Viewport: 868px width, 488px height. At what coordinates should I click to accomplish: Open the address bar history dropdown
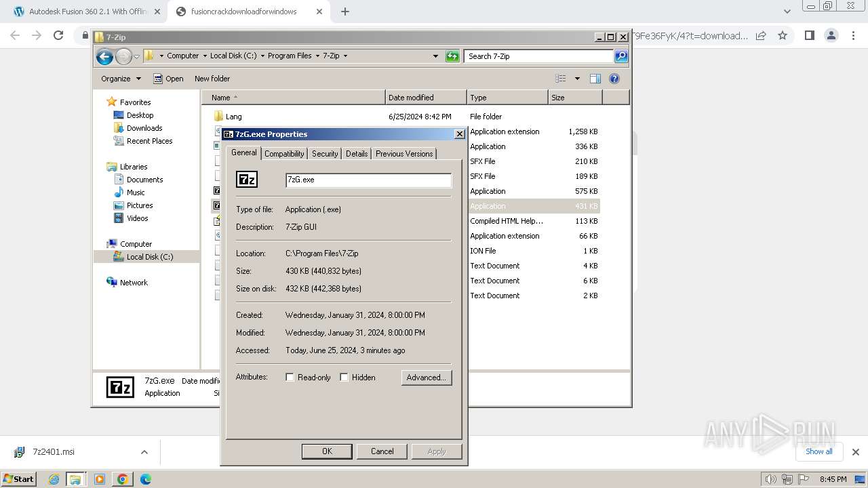[x=435, y=56]
